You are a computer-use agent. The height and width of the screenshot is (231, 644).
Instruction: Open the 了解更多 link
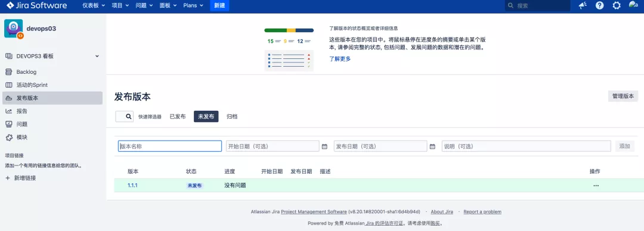tap(340, 59)
